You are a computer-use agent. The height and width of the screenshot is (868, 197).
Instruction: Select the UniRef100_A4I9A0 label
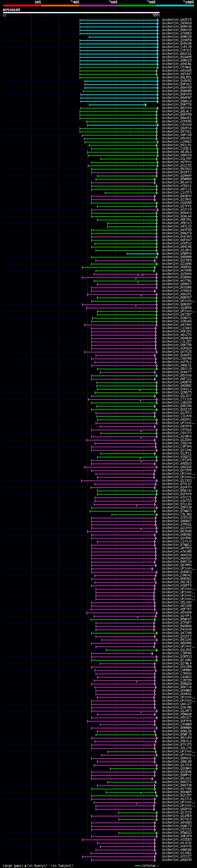[x=176, y=325]
